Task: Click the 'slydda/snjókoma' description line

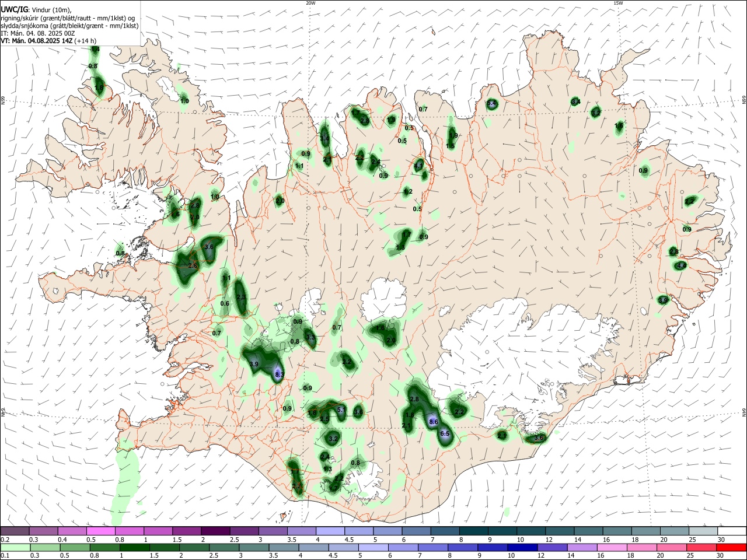Action: [69, 26]
